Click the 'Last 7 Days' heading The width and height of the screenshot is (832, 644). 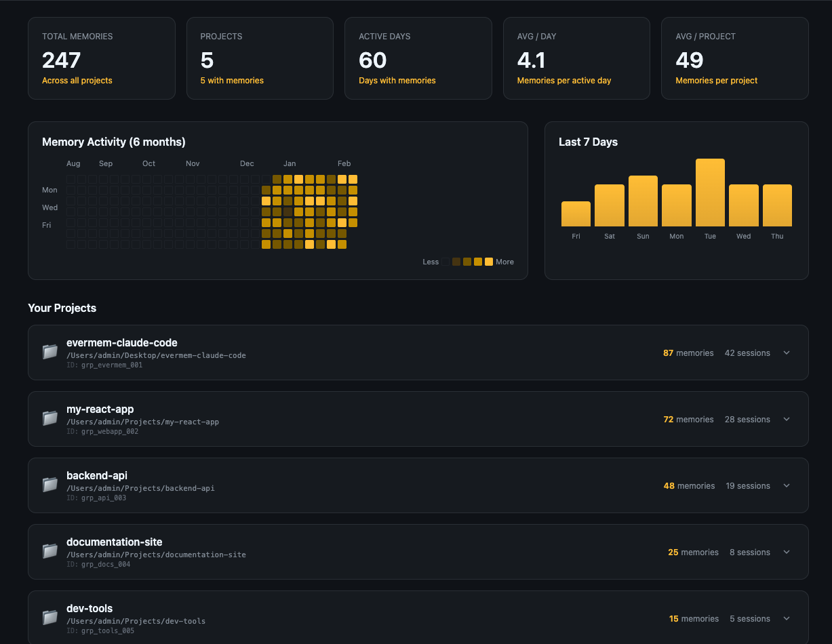(x=588, y=142)
